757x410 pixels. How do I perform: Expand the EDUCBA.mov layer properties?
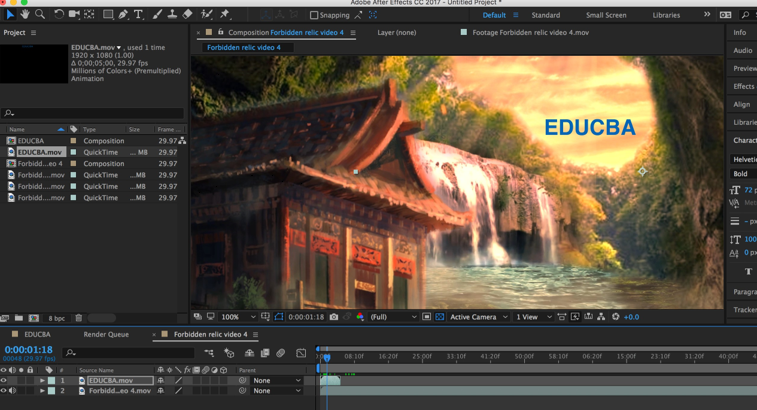coord(42,381)
